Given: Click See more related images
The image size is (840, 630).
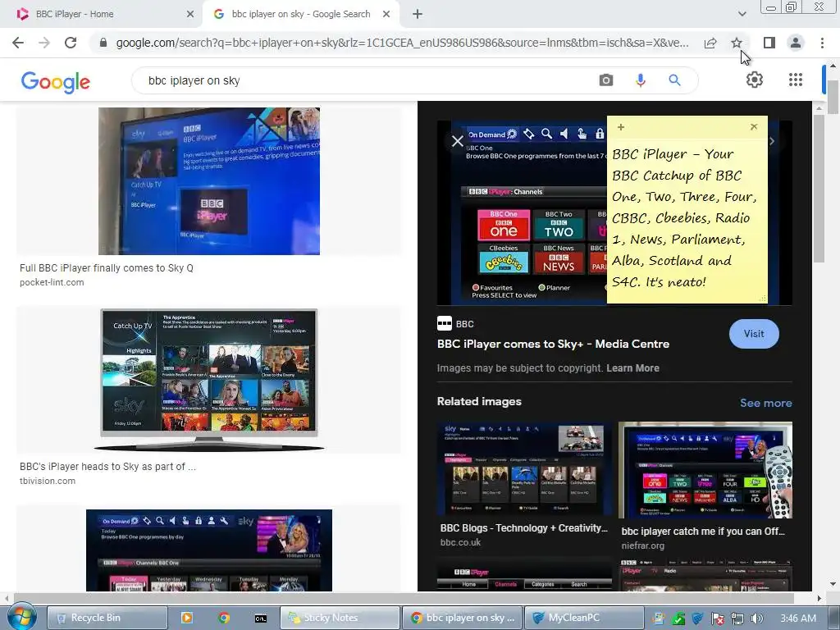Looking at the screenshot, I should (x=765, y=403).
